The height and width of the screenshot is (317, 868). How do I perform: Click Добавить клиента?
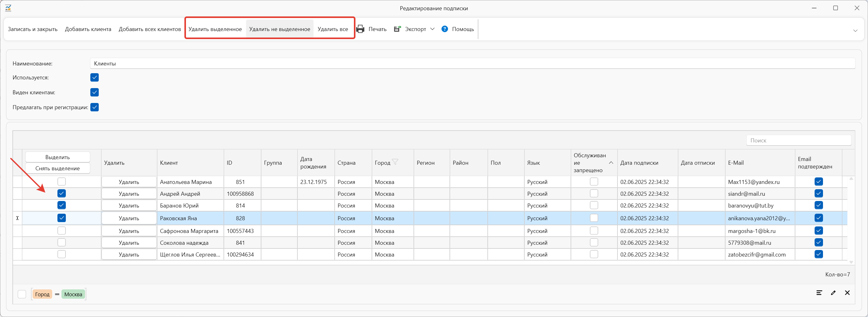[88, 29]
